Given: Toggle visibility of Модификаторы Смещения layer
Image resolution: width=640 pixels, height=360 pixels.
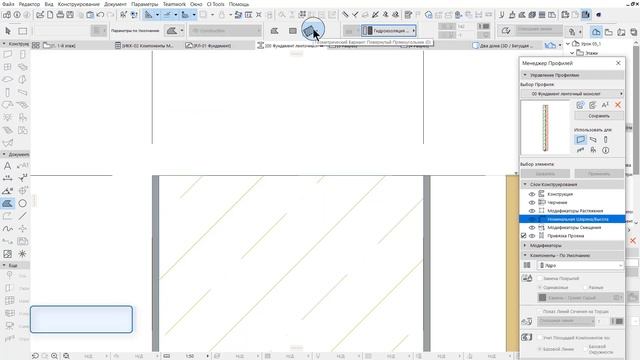Looking at the screenshot, I should coord(532,227).
